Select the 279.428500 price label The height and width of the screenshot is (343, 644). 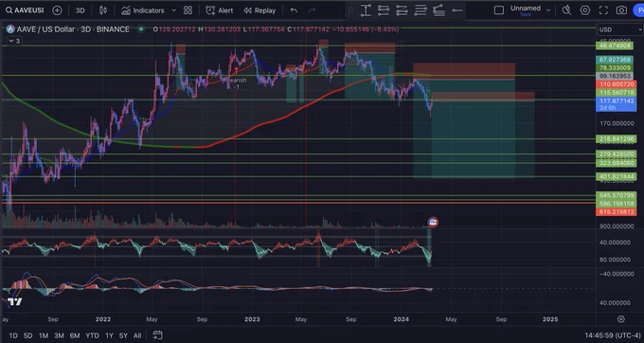617,154
